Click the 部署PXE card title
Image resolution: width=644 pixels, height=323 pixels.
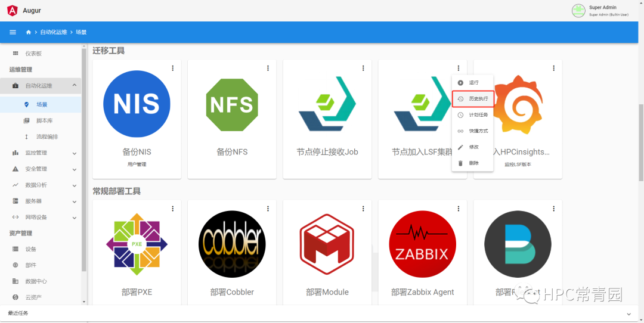137,292
